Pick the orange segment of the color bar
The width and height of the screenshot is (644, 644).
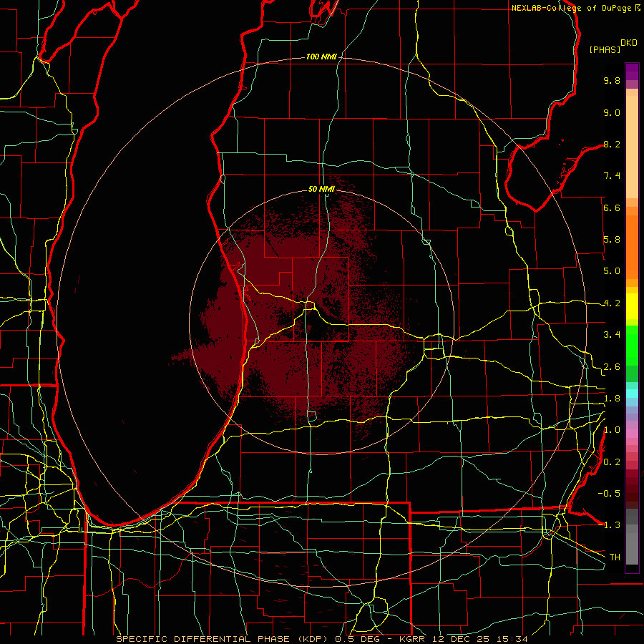coord(632,247)
